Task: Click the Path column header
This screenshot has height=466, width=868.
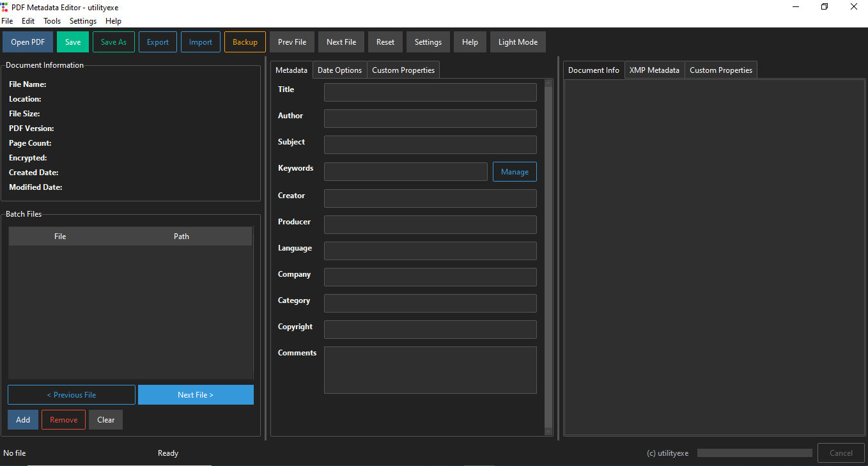Action: tap(182, 237)
